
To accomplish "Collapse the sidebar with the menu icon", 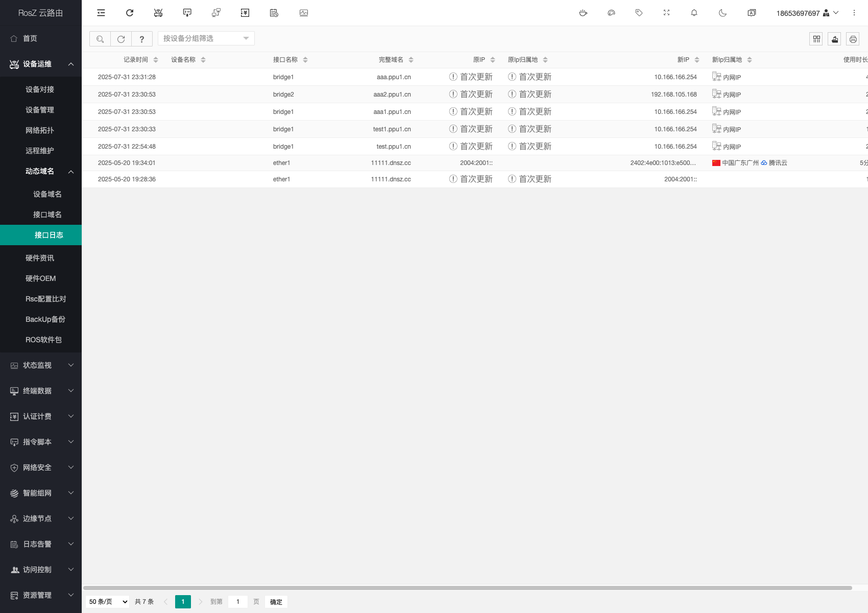I will coord(101,13).
